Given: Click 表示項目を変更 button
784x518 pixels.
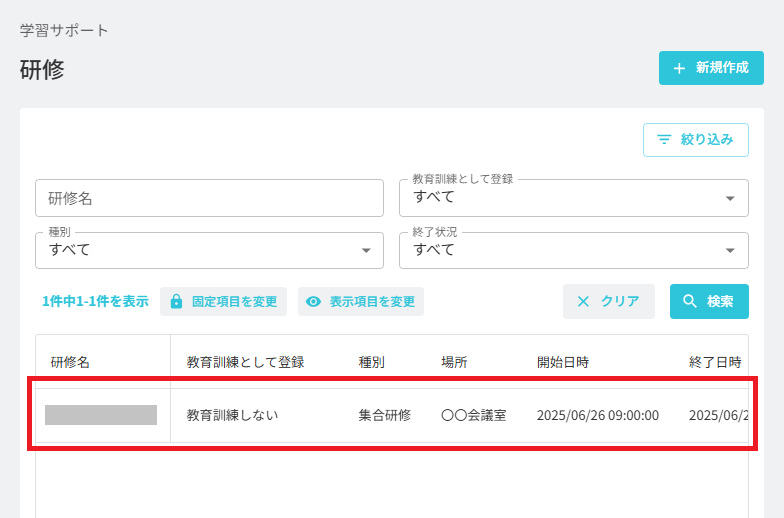Looking at the screenshot, I should click(361, 302).
